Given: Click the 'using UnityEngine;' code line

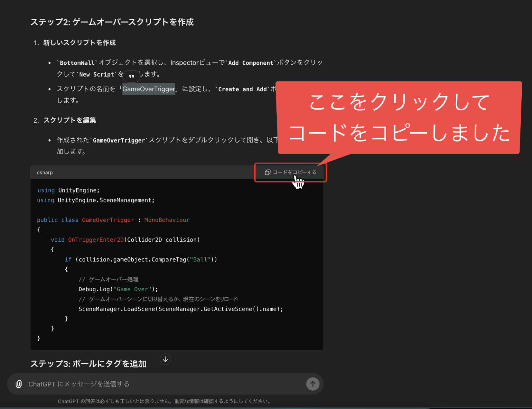Looking at the screenshot, I should [68, 190].
